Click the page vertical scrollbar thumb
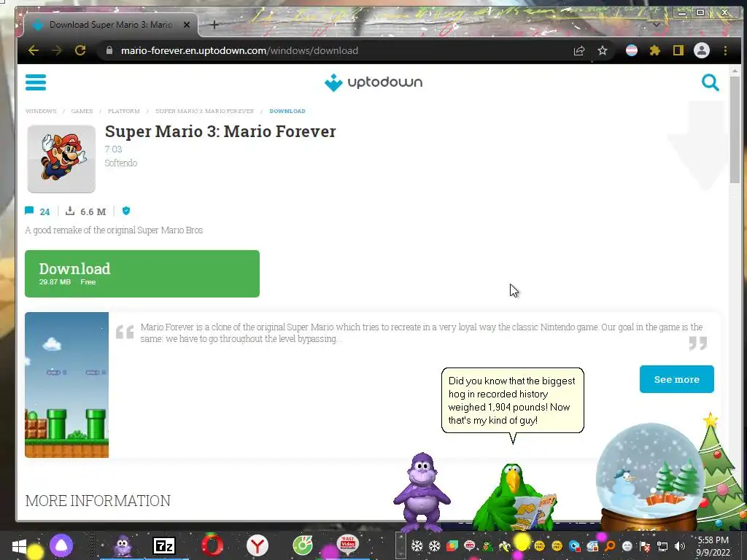 coord(735,128)
